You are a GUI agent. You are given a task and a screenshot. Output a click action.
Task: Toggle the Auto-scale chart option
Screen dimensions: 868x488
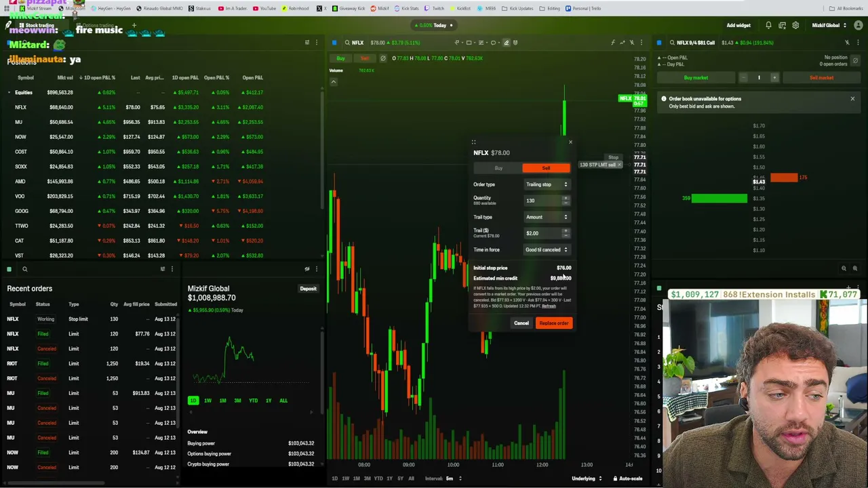pyautogui.click(x=627, y=479)
